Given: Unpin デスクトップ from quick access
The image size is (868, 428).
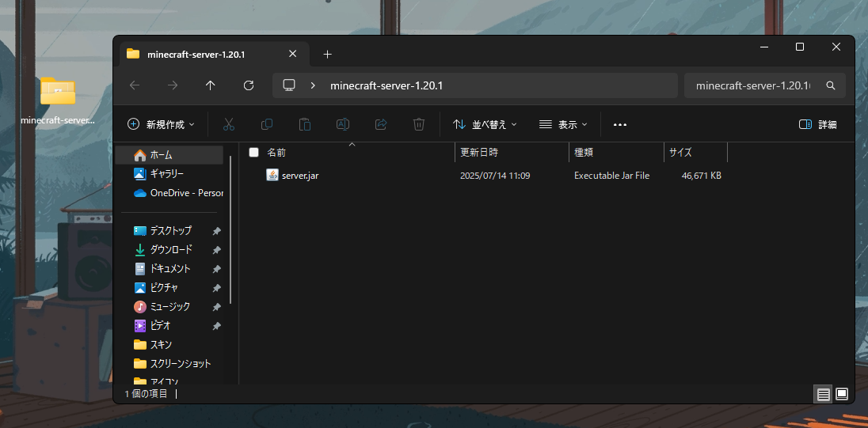Looking at the screenshot, I should click(216, 230).
